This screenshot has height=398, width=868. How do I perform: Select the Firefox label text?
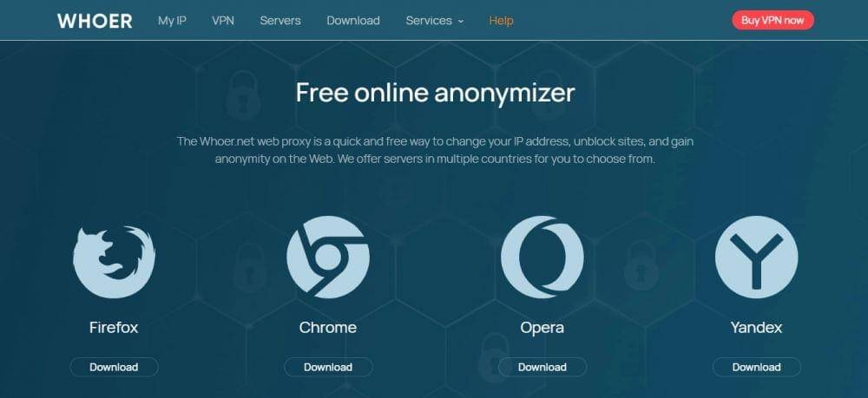pos(114,327)
